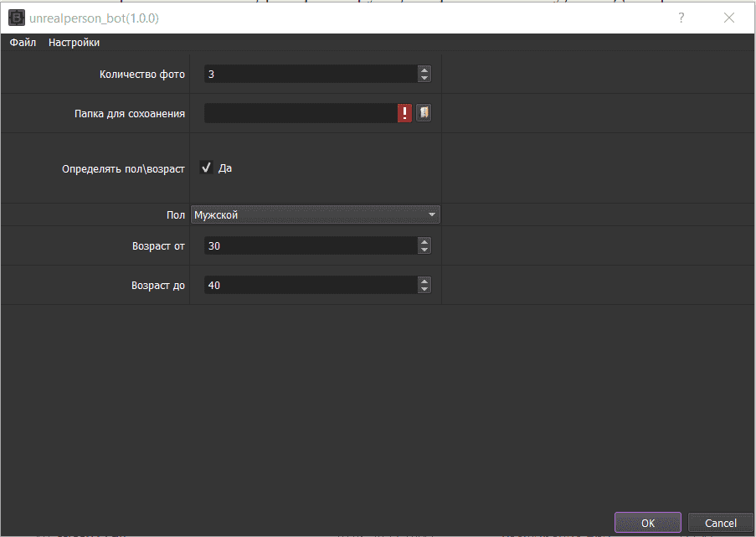Image resolution: width=756 pixels, height=537 pixels.
Task: Expand the Пол dropdown arrow
Action: pyautogui.click(x=431, y=214)
